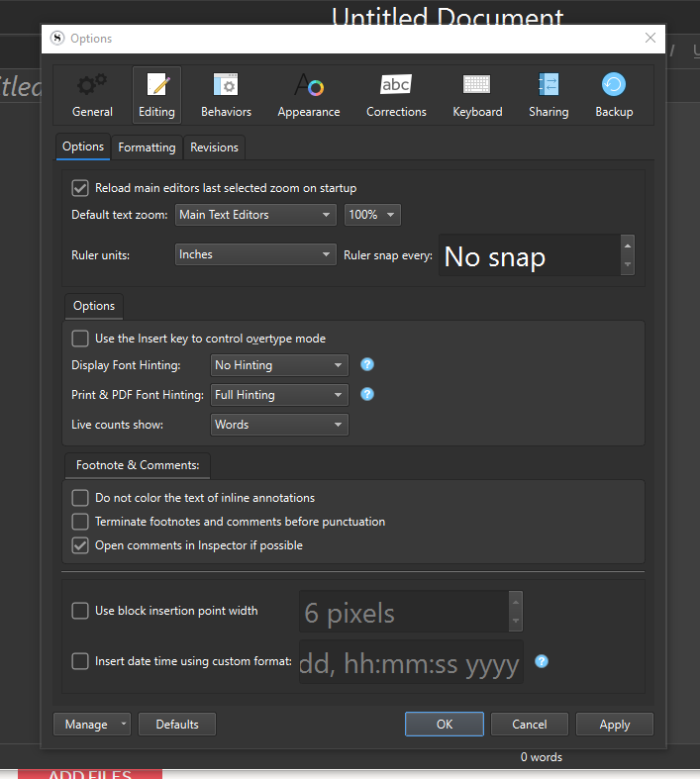Click the Scrivener logo in Options title bar
Image resolution: width=700 pixels, height=779 pixels.
pyautogui.click(x=57, y=39)
